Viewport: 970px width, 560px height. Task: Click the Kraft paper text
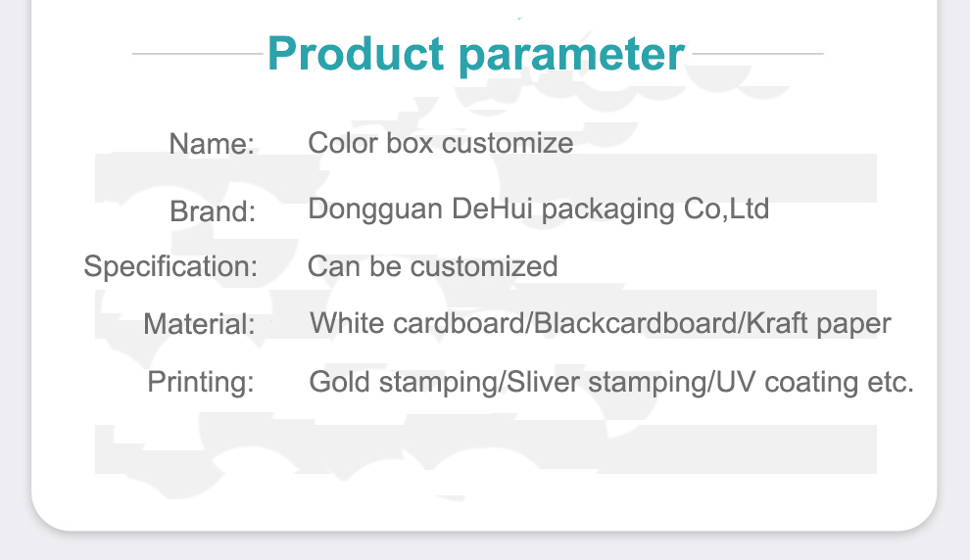pos(818,324)
